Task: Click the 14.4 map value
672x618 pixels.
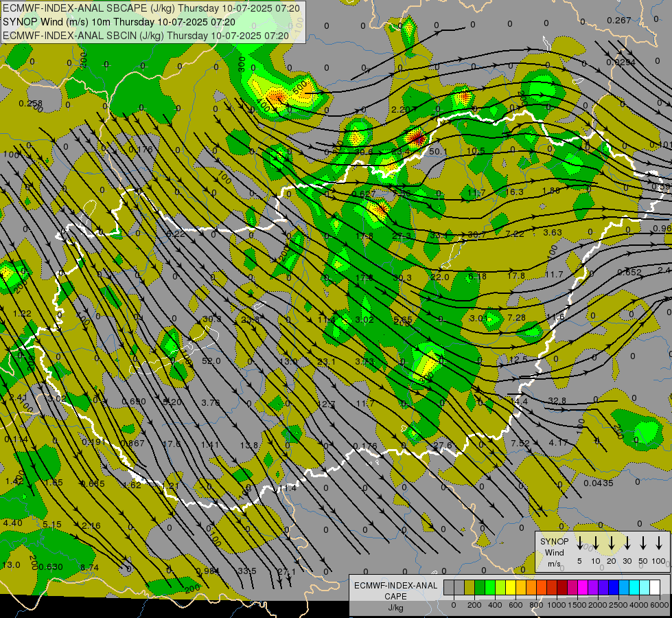Action: point(519,402)
